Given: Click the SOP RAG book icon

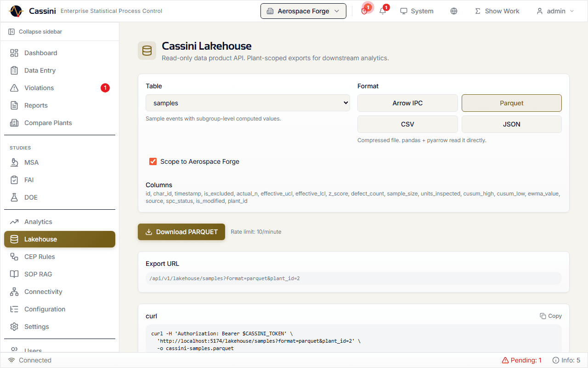Looking at the screenshot, I should (14, 274).
